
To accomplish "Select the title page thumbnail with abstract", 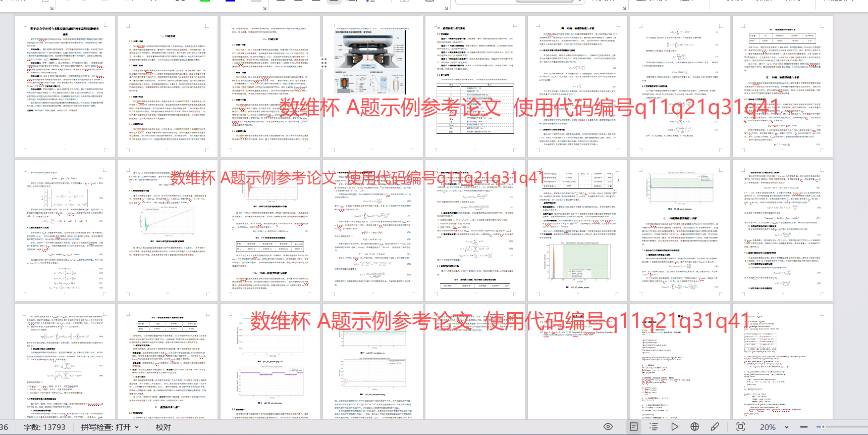I will click(x=65, y=86).
